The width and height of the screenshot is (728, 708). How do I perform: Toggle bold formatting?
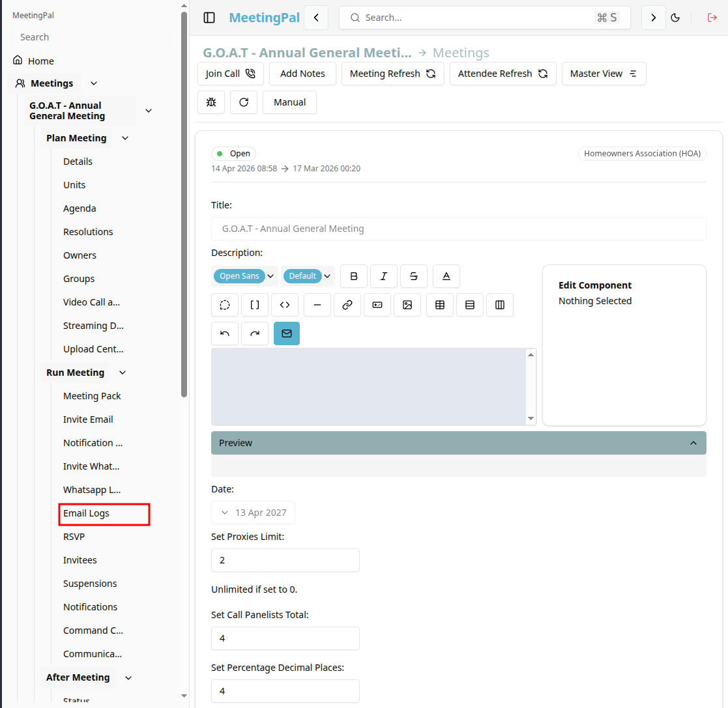pyautogui.click(x=354, y=276)
